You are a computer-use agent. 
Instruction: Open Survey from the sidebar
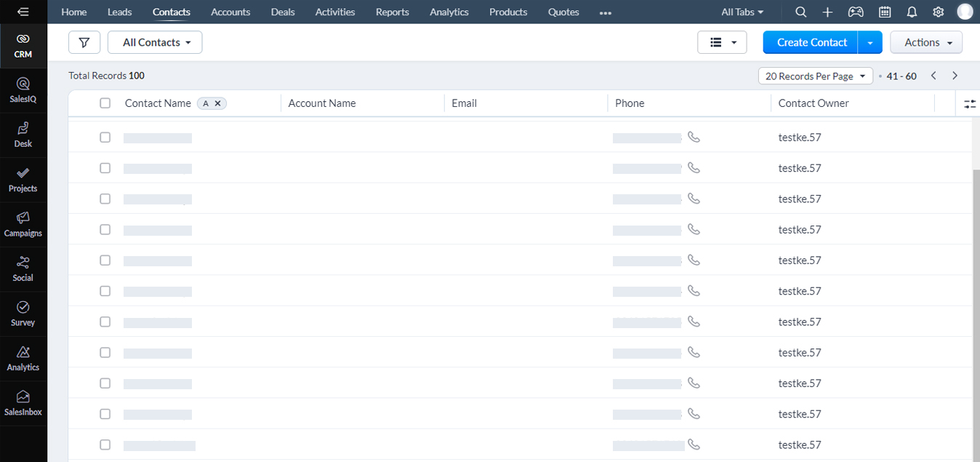23,314
